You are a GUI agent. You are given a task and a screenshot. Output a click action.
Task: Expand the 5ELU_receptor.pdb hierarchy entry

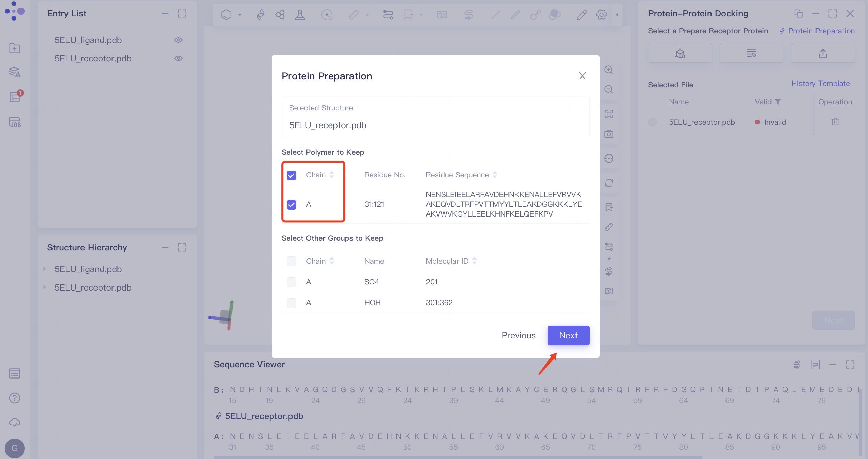(45, 287)
